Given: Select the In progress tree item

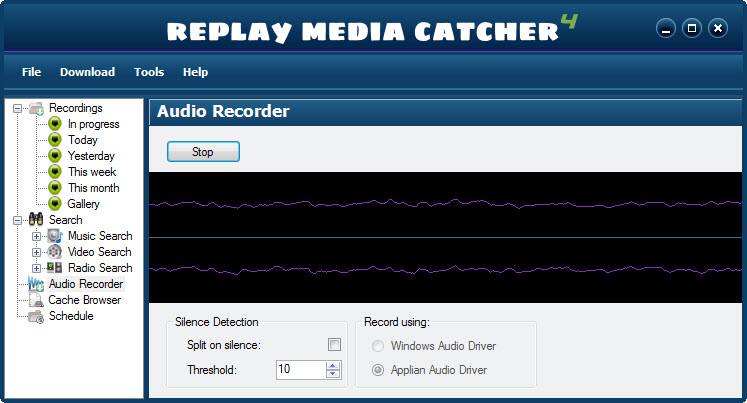Looking at the screenshot, I should coord(93,124).
